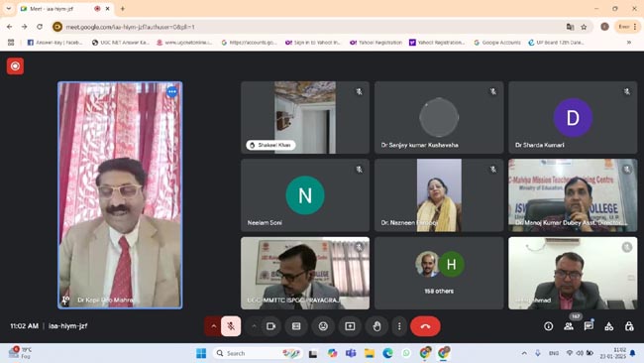Toggle the camera on or off
The image size is (644, 363).
coord(271,326)
